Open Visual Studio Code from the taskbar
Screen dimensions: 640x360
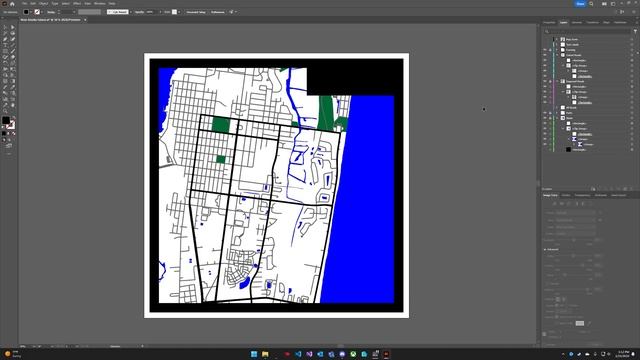(298, 354)
